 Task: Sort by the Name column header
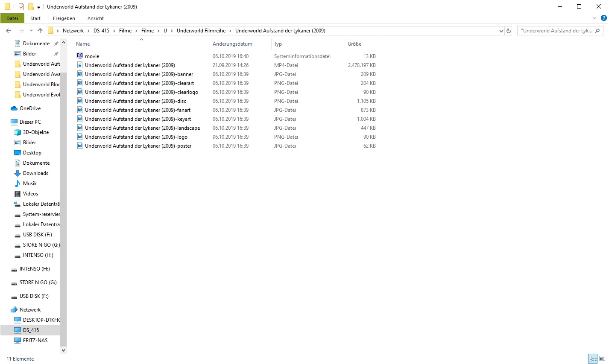point(83,44)
